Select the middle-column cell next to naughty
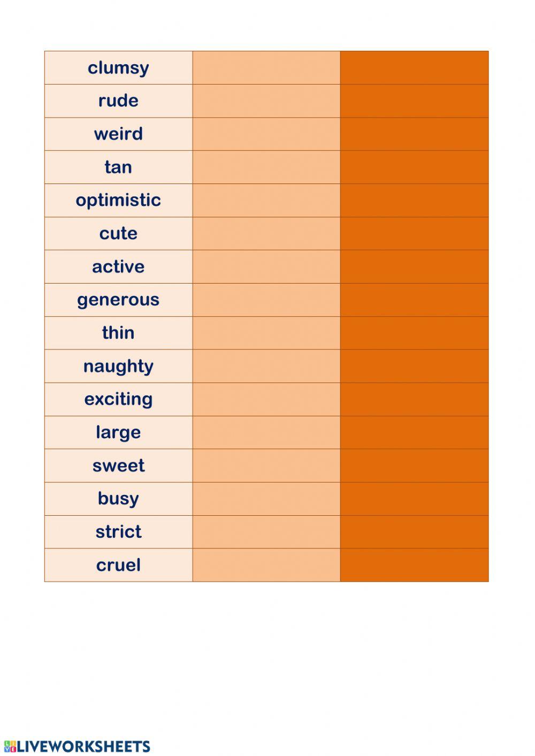535x756 pixels. pos(266,366)
